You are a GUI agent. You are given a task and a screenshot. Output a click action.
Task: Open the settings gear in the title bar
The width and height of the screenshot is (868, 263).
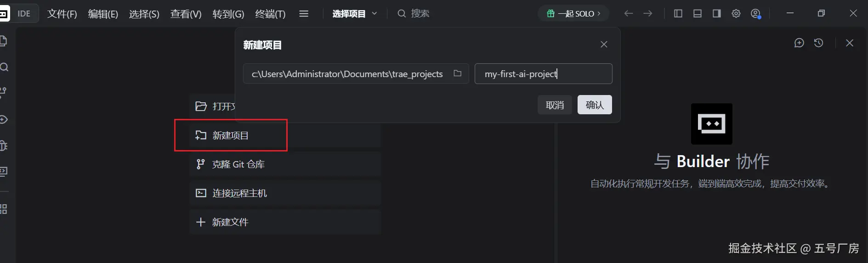736,14
